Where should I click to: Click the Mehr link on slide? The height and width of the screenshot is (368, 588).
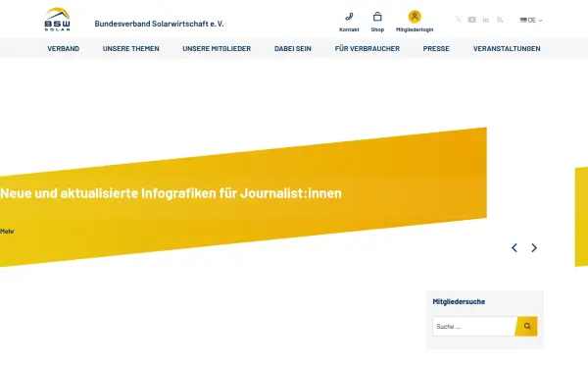tap(7, 232)
